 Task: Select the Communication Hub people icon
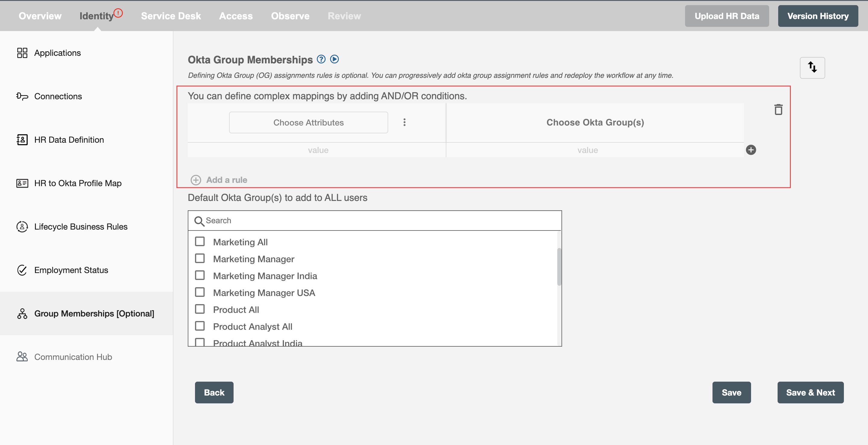click(x=22, y=357)
